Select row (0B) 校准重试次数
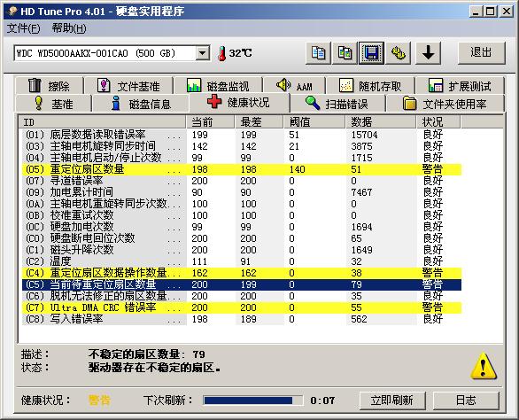This screenshot has height=420, width=519. coord(242,215)
